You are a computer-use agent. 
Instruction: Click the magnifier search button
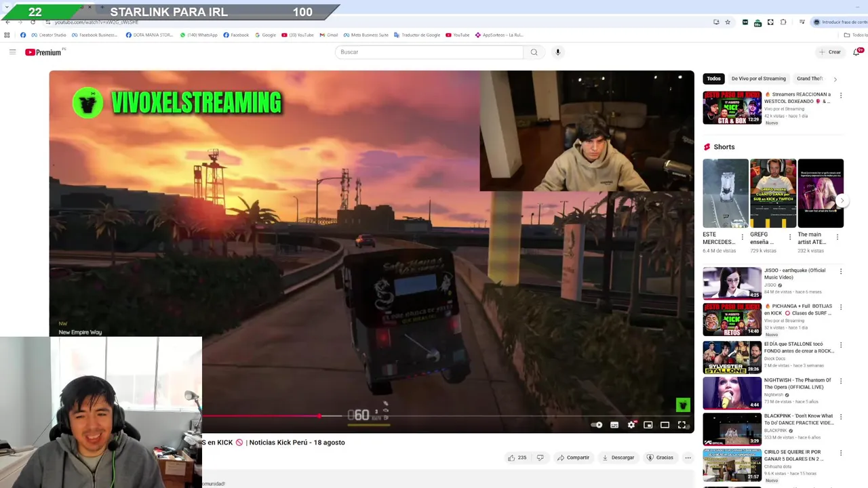pos(534,52)
